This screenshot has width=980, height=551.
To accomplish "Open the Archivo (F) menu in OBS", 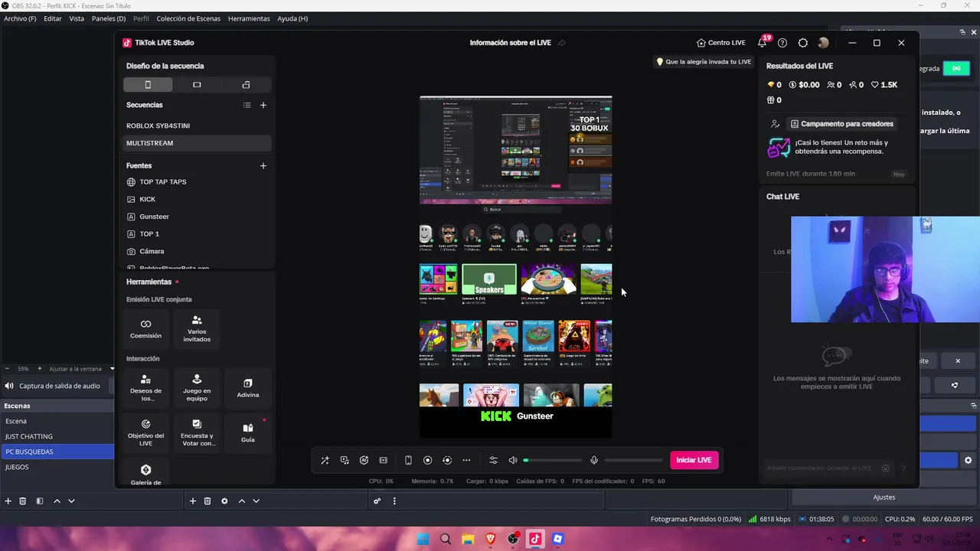I will [x=20, y=18].
